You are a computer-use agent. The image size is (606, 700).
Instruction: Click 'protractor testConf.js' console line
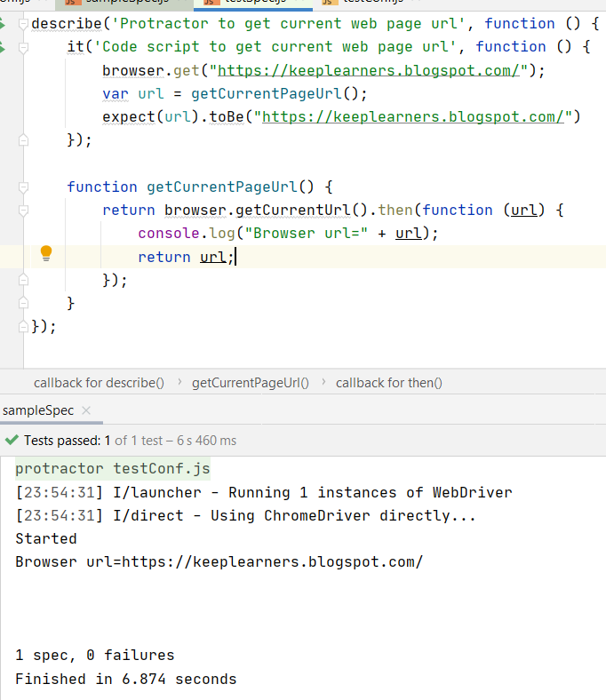coord(113,469)
